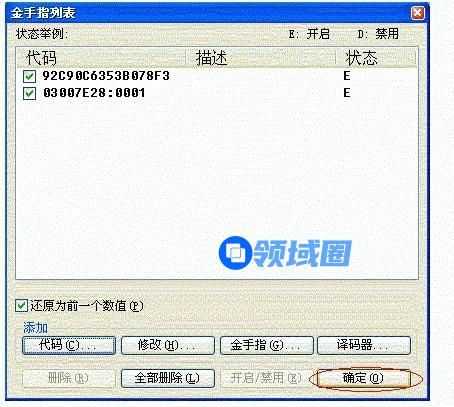Click the E status of the first code
Screen dimensions: 454x407
347,76
